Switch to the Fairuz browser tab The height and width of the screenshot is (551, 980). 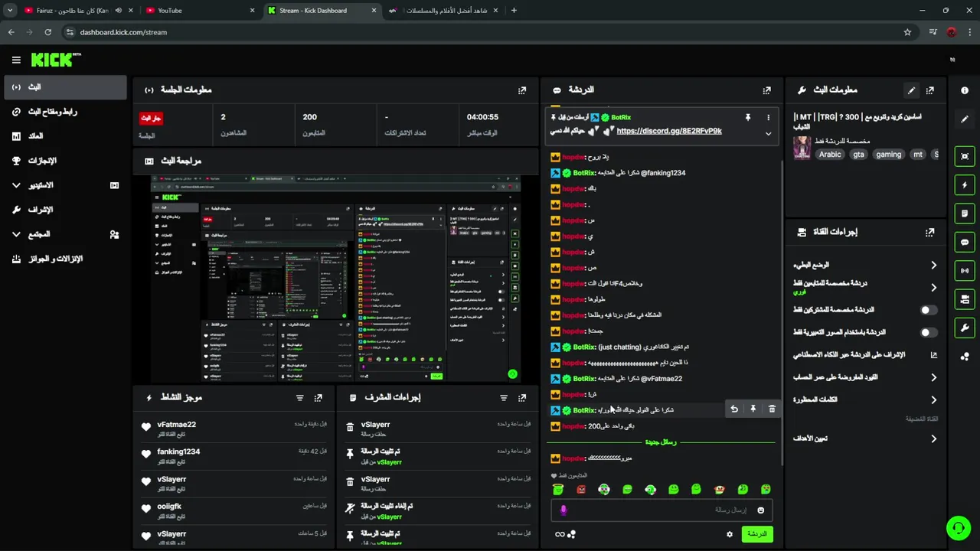pyautogui.click(x=77, y=11)
